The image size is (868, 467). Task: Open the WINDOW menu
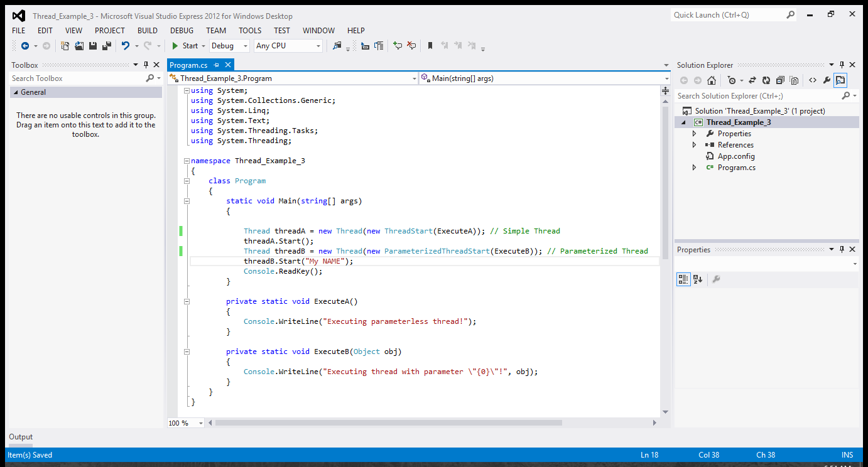click(x=318, y=30)
